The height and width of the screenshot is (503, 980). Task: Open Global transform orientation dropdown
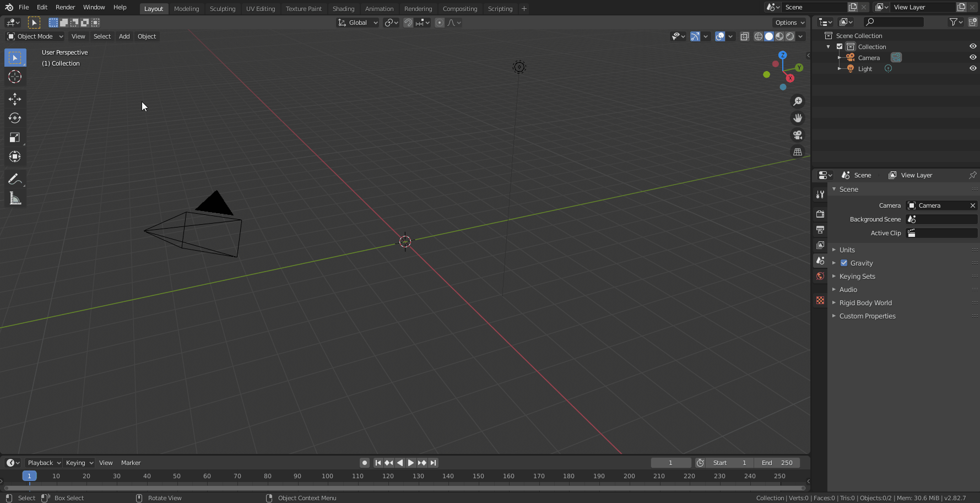pyautogui.click(x=358, y=23)
